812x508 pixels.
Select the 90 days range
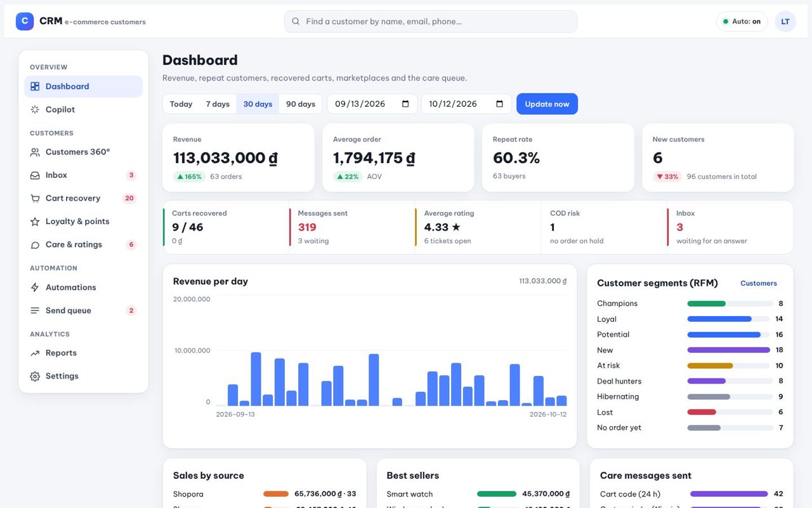point(301,104)
